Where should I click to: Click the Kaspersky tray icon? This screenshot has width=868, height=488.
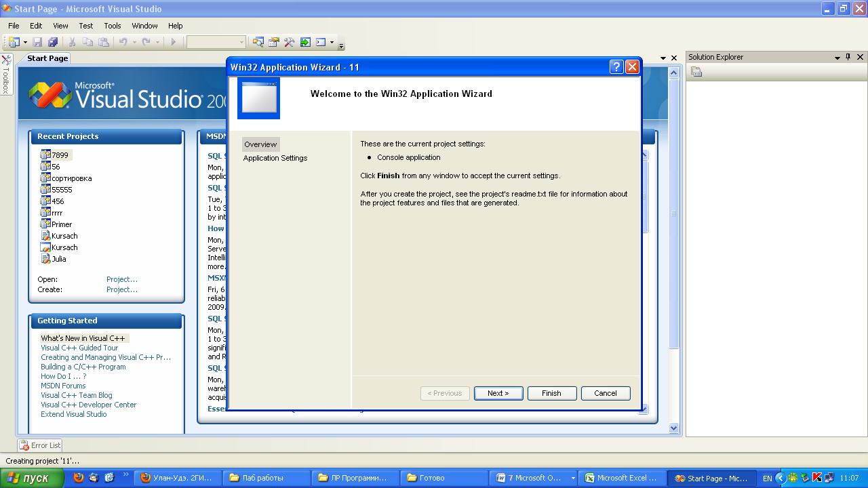point(817,478)
